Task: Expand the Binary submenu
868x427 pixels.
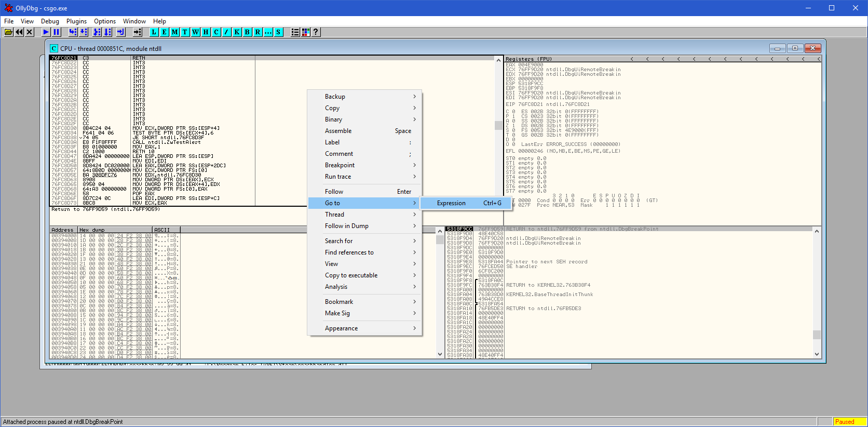Action: tap(365, 119)
